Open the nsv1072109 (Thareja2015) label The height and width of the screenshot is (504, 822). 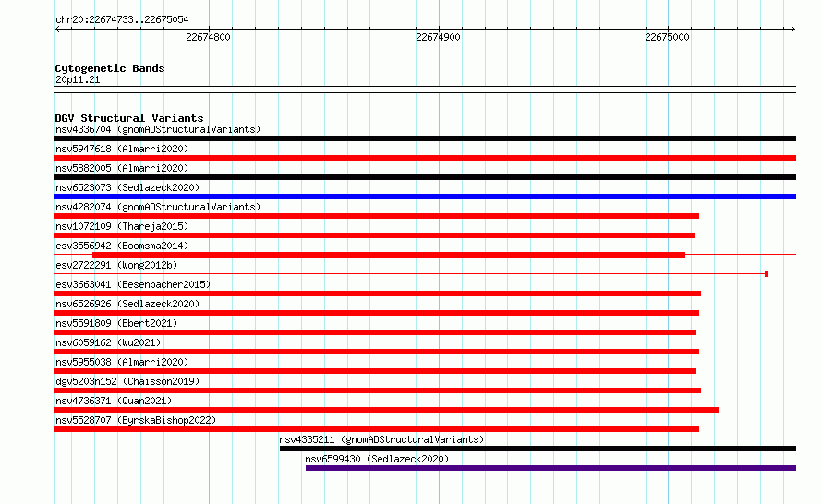click(x=122, y=226)
